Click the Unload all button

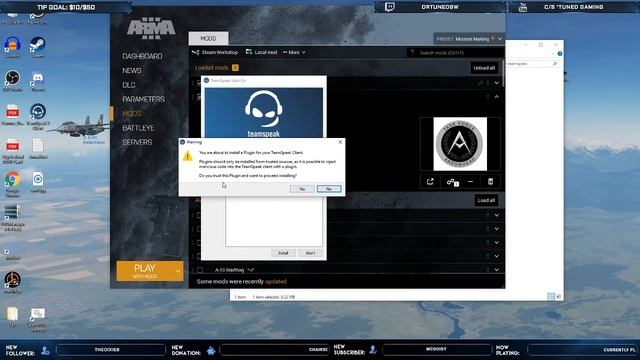coord(484,68)
